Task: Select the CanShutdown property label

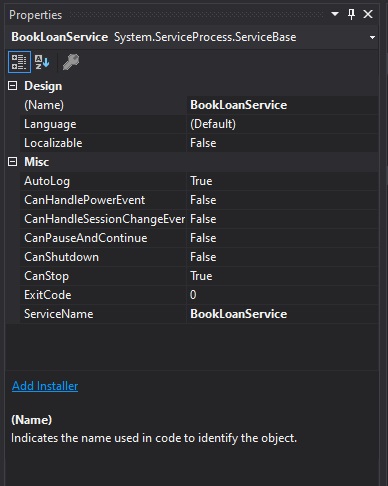Action: [x=61, y=257]
